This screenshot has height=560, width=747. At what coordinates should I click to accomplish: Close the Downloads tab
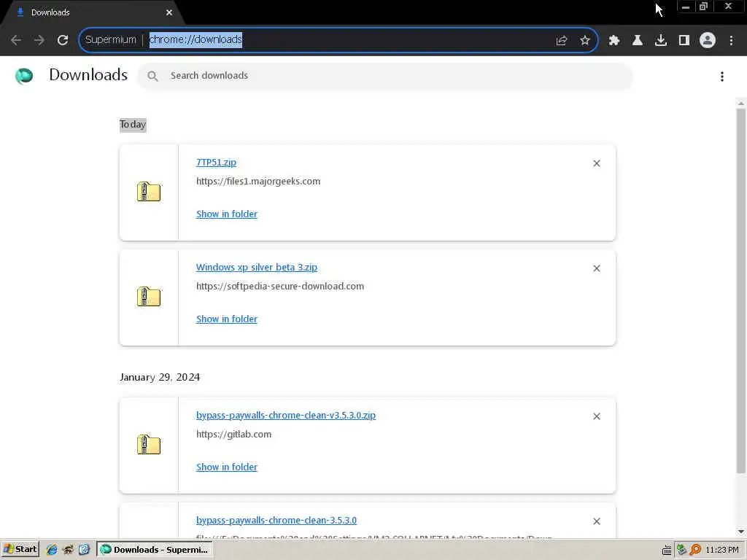point(169,13)
